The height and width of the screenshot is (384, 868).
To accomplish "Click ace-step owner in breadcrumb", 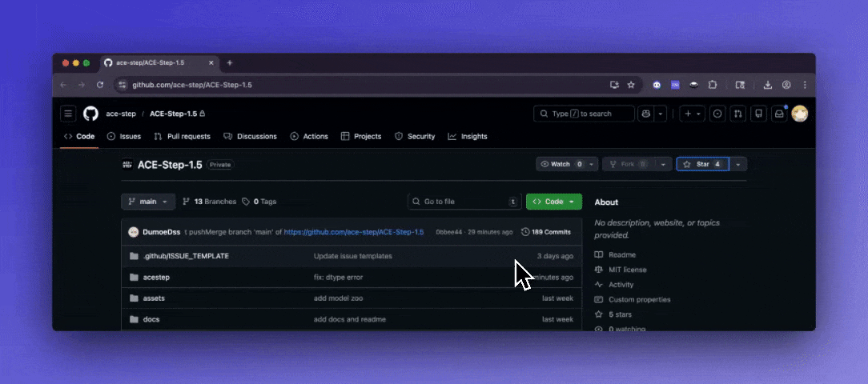I will pyautogui.click(x=121, y=114).
